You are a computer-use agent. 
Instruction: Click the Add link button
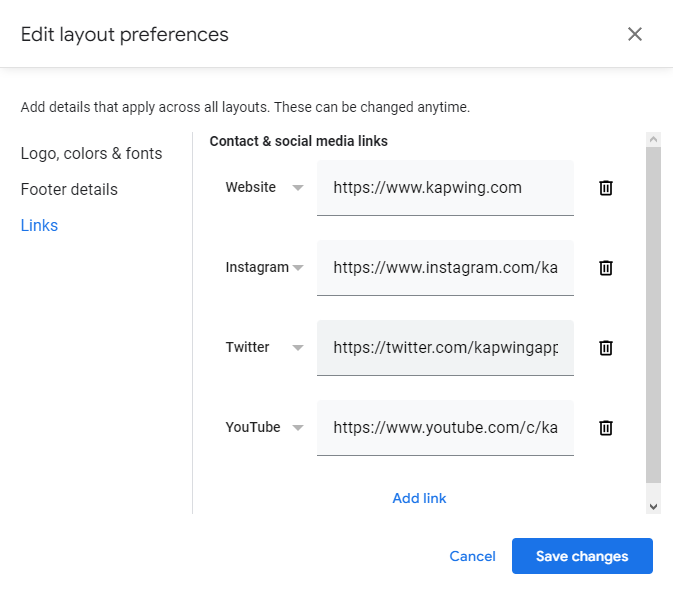pyautogui.click(x=419, y=498)
